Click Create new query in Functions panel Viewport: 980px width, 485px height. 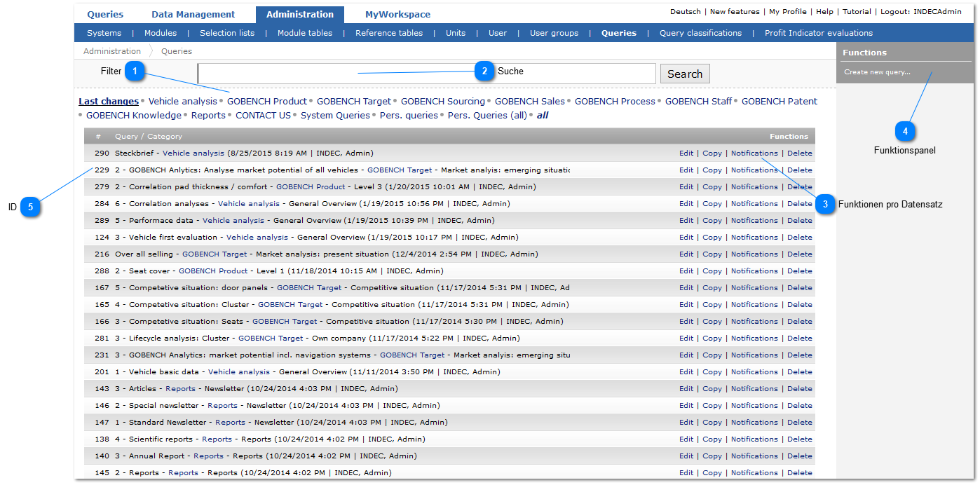[x=877, y=72]
